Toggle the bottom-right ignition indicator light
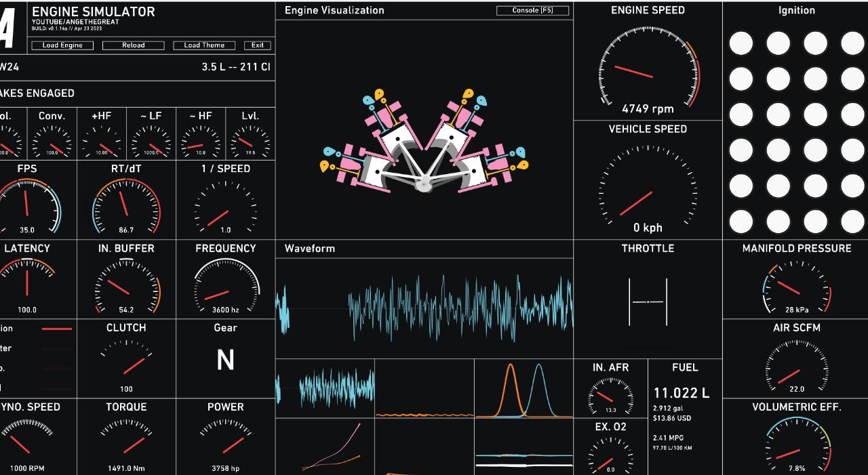 click(852, 222)
